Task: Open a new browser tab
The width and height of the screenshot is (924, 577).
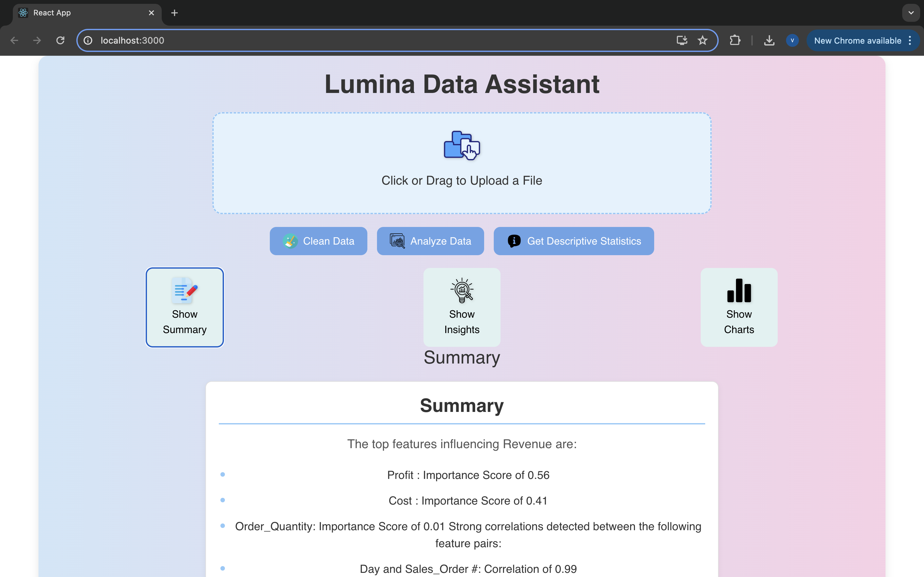Action: pos(175,13)
